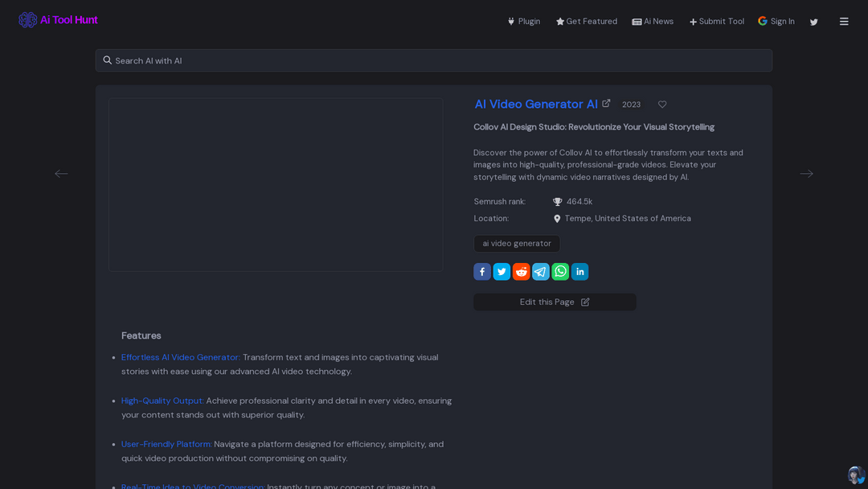
Task: Share via WhatsApp
Action: tap(560, 272)
